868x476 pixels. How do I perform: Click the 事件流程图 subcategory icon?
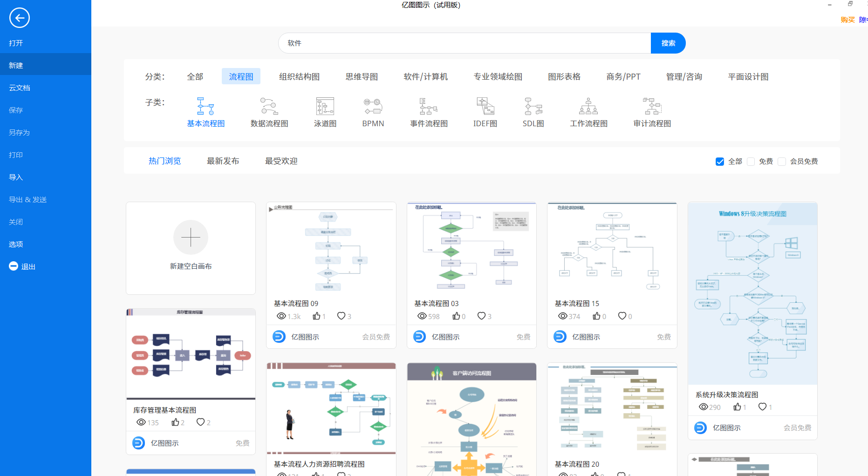[x=428, y=107]
